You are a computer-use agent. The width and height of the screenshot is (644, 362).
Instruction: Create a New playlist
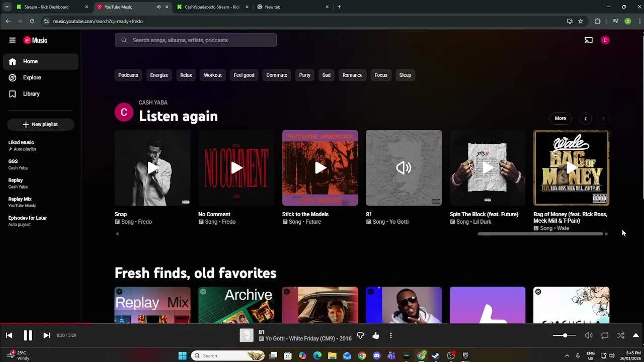pos(40,124)
